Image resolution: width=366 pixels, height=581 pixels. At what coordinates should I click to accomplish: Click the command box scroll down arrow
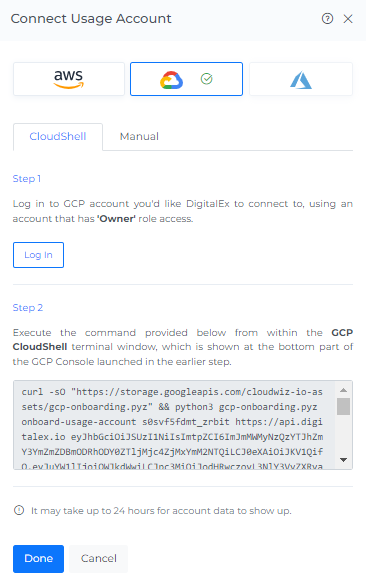click(x=343, y=460)
